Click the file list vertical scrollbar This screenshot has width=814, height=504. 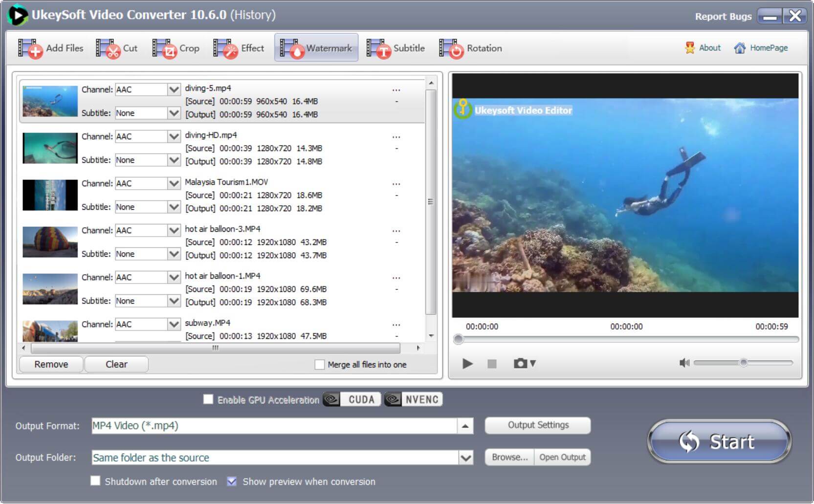click(431, 201)
